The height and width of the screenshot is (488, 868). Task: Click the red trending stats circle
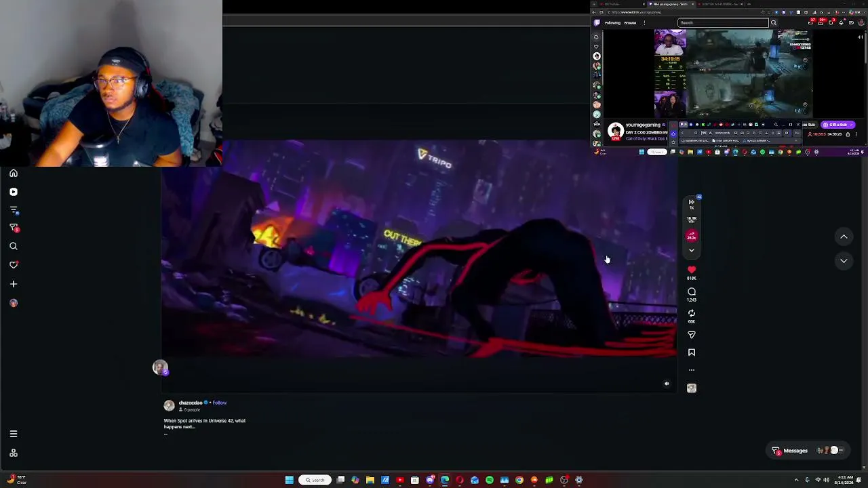tap(692, 236)
